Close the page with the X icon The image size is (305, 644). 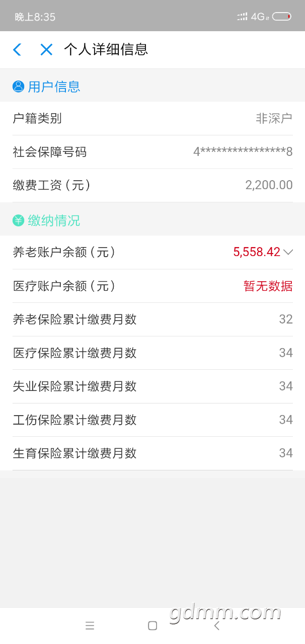[46, 49]
